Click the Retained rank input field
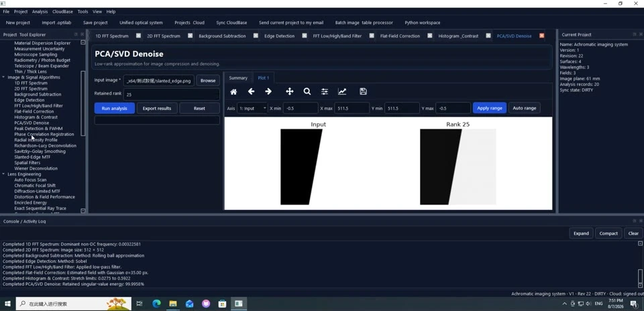This screenshot has height=311, width=644. coord(171,95)
